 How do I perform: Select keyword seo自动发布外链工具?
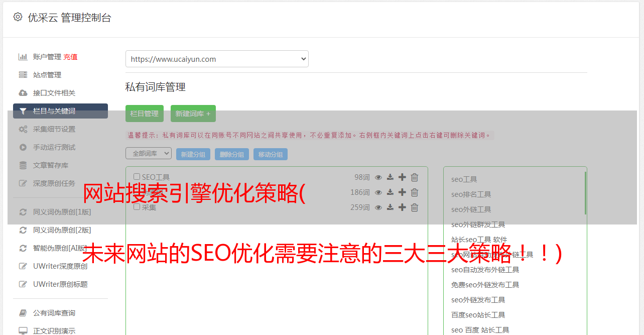click(485, 270)
